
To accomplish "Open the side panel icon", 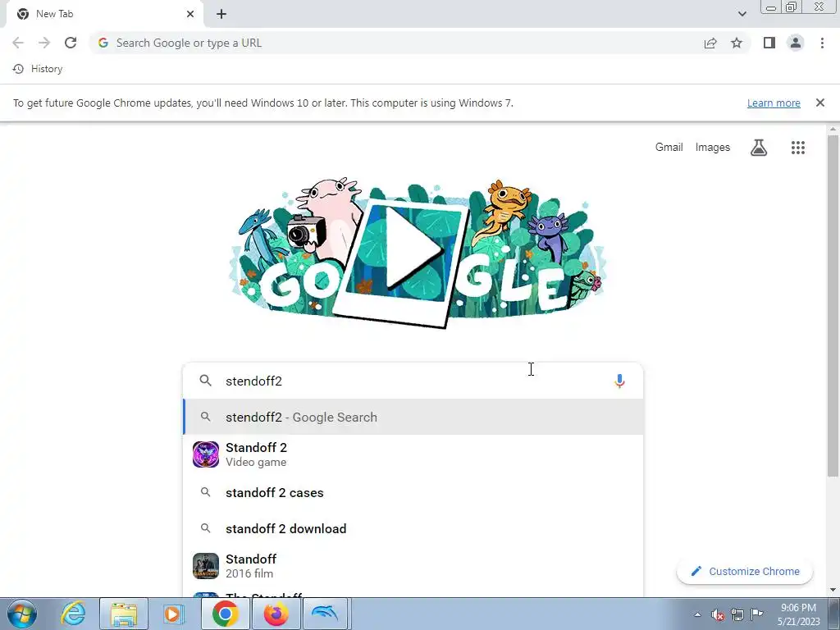I will (769, 43).
